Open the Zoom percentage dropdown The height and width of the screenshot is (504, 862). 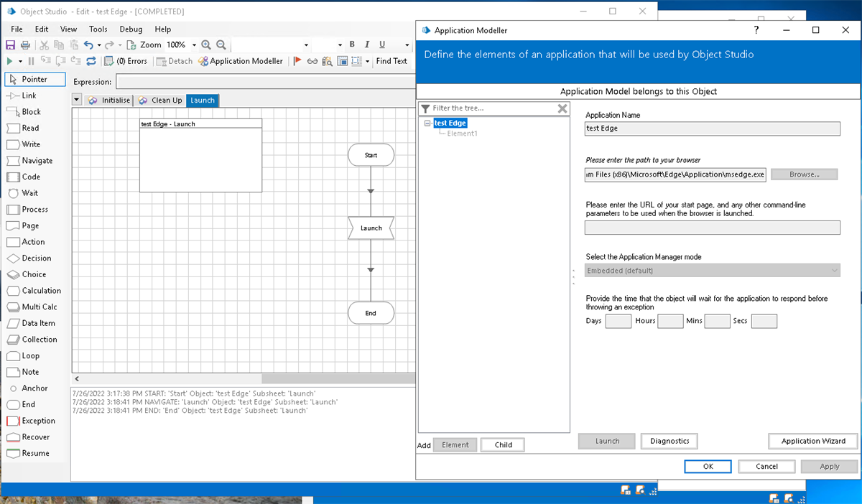[194, 45]
